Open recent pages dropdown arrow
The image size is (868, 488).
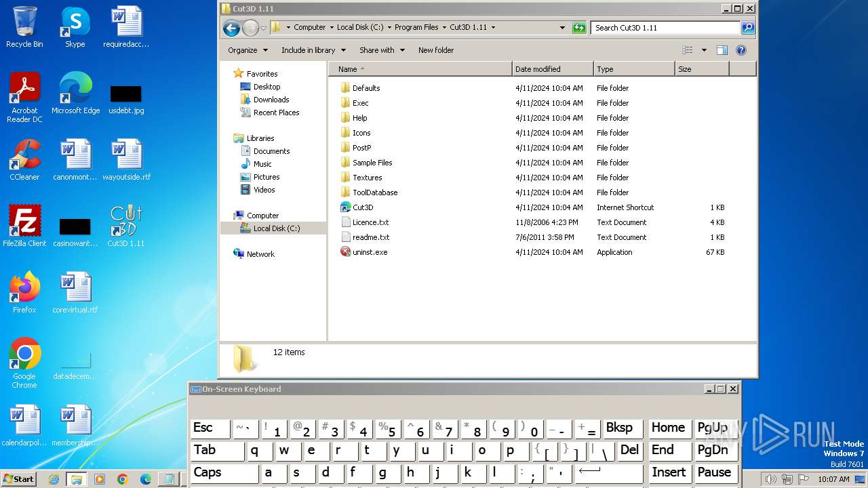264,28
